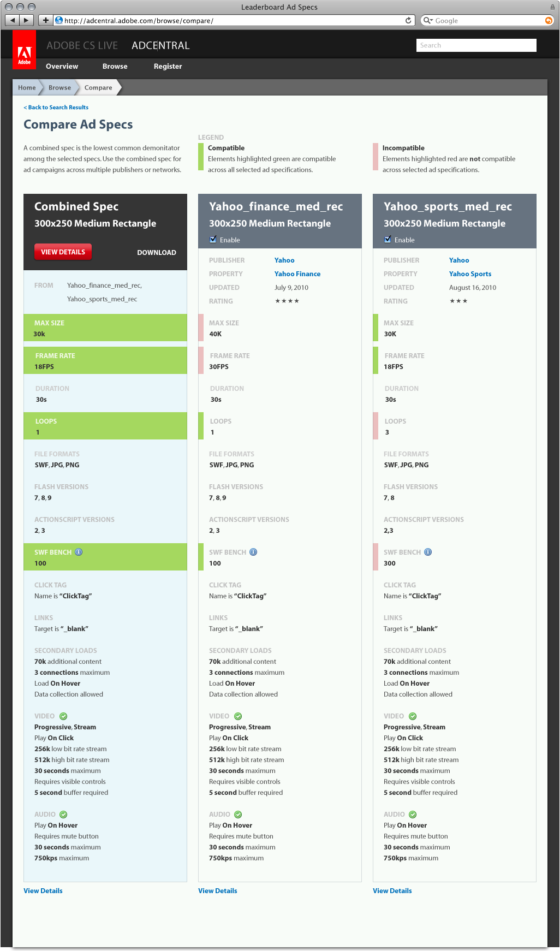Focus the AdCentral Search field
The image size is (560, 951).
tap(476, 45)
